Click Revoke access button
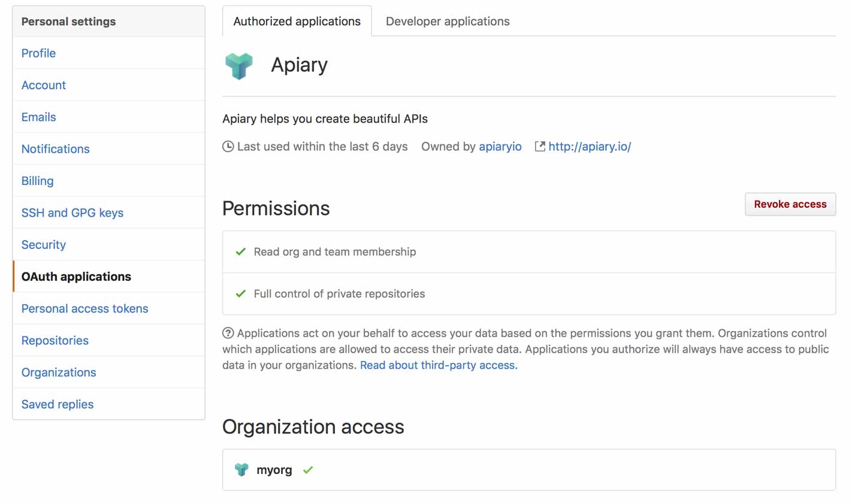 point(790,204)
